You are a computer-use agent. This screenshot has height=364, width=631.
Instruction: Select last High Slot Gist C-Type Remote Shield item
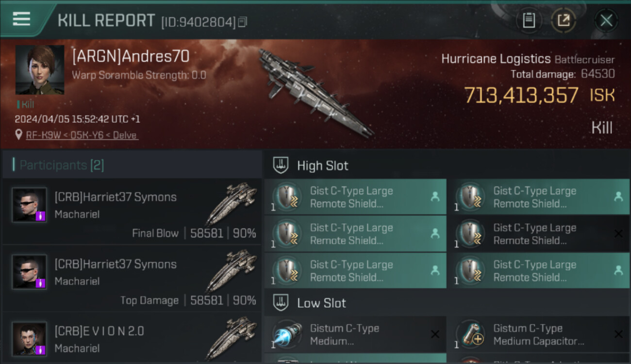(x=539, y=270)
